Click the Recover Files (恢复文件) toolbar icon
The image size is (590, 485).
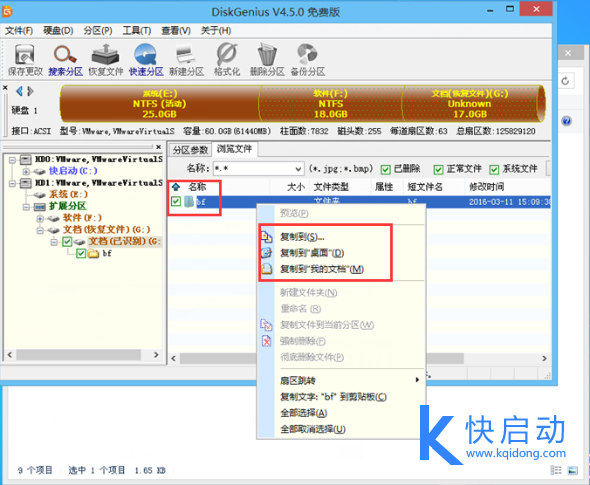click(x=105, y=55)
